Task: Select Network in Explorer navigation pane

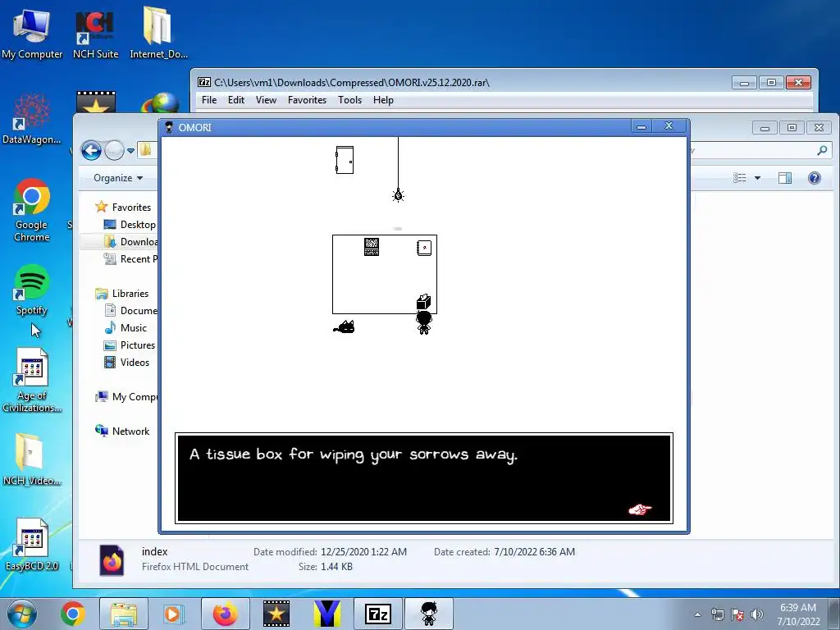Action: click(123, 431)
